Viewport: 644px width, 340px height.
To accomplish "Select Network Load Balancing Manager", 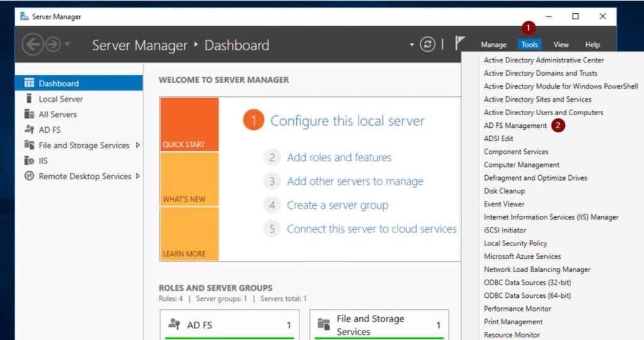I will [537, 269].
